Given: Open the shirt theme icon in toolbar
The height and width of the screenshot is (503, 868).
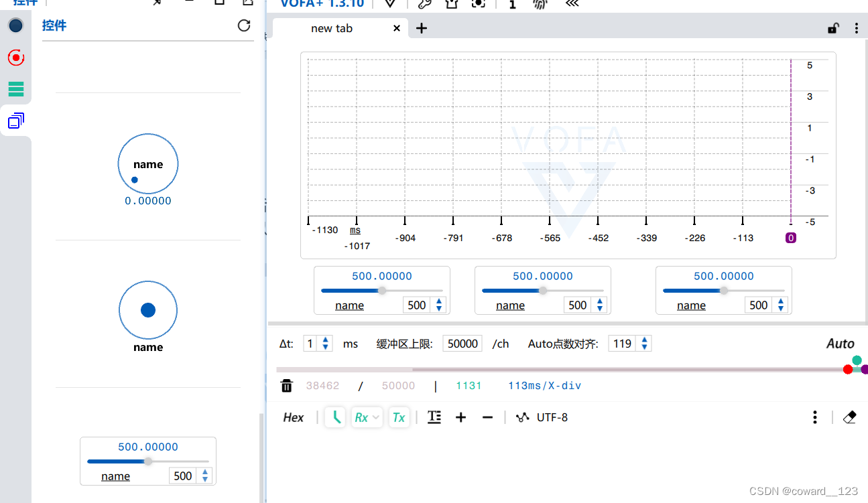Looking at the screenshot, I should pos(451,3).
